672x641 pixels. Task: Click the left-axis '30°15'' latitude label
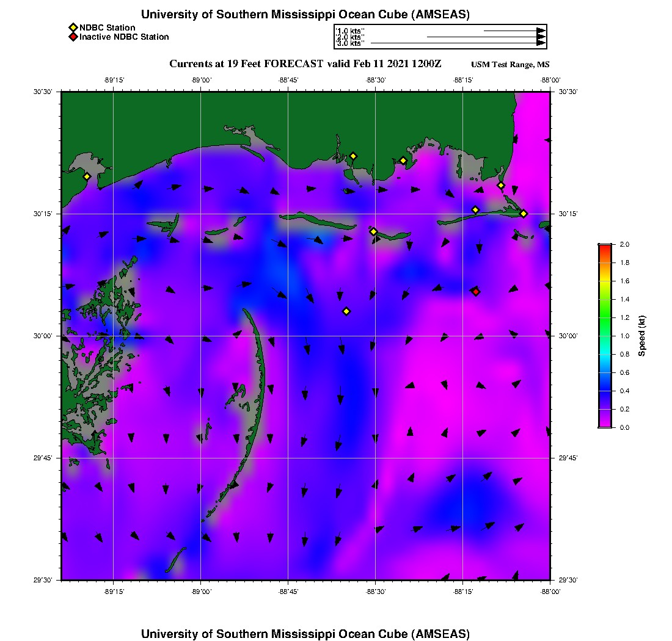(43, 214)
